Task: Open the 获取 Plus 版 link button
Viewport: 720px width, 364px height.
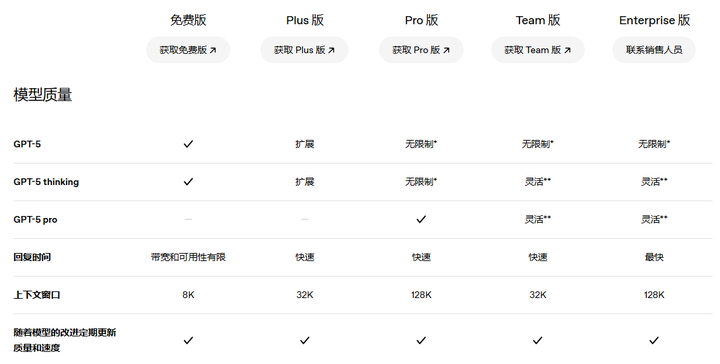Action: pos(304,50)
